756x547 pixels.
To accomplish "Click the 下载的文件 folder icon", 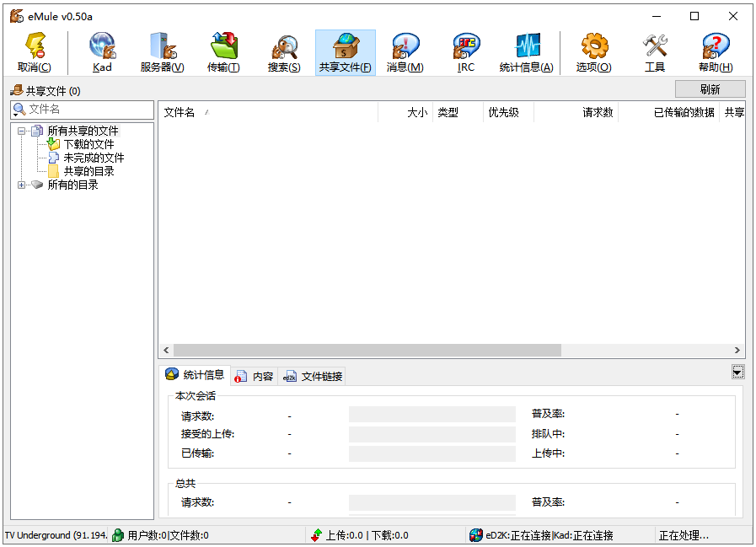I will pyautogui.click(x=53, y=144).
